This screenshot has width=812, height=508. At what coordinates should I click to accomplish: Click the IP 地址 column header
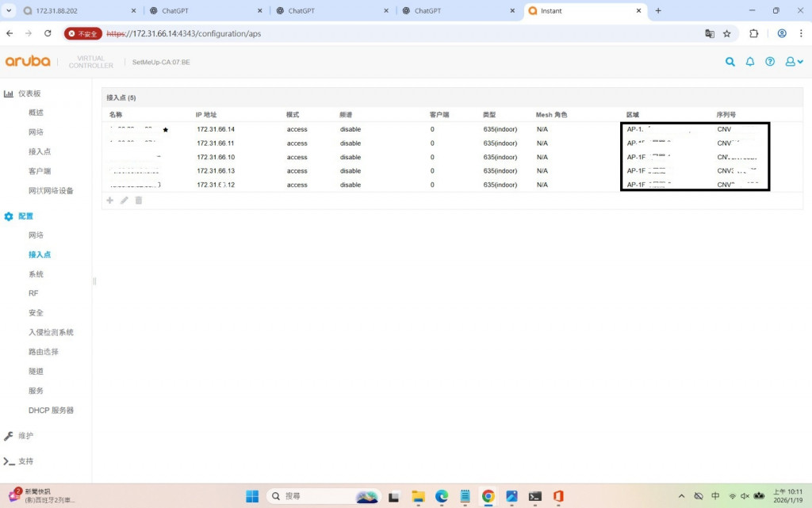point(206,115)
